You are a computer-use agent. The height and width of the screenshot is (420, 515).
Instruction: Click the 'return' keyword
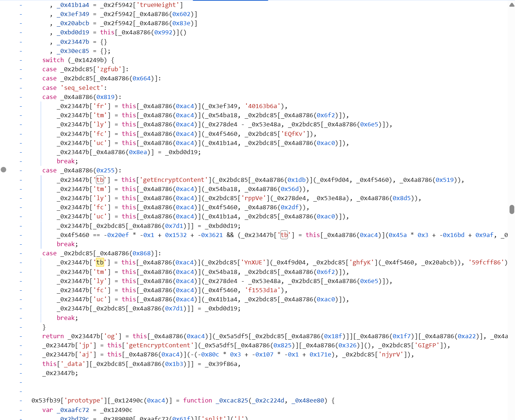point(53,336)
